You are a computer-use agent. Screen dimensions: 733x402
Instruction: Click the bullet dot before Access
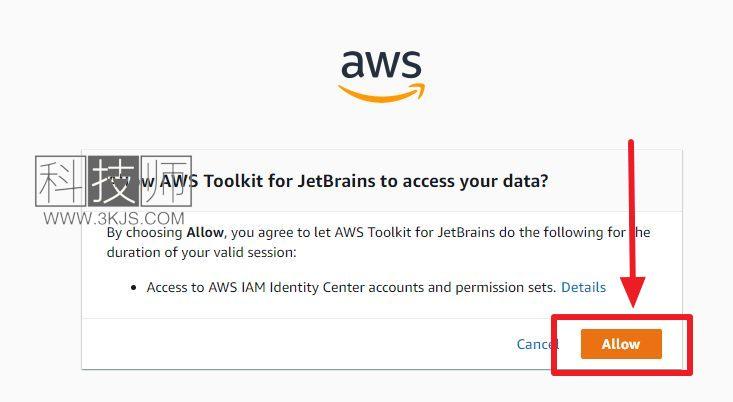(x=134, y=287)
